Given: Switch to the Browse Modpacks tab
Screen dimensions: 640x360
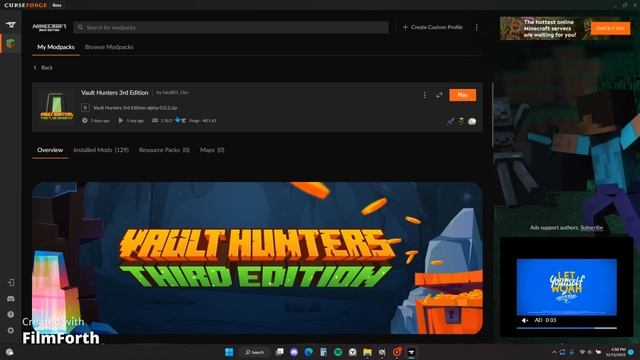Looking at the screenshot, I should coord(109,47).
